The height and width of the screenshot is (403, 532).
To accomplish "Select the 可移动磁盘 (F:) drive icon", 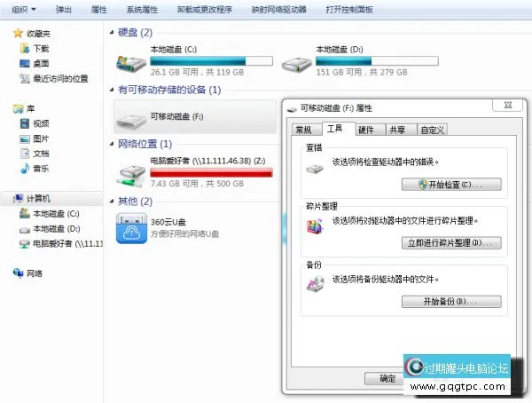I will pos(131,122).
